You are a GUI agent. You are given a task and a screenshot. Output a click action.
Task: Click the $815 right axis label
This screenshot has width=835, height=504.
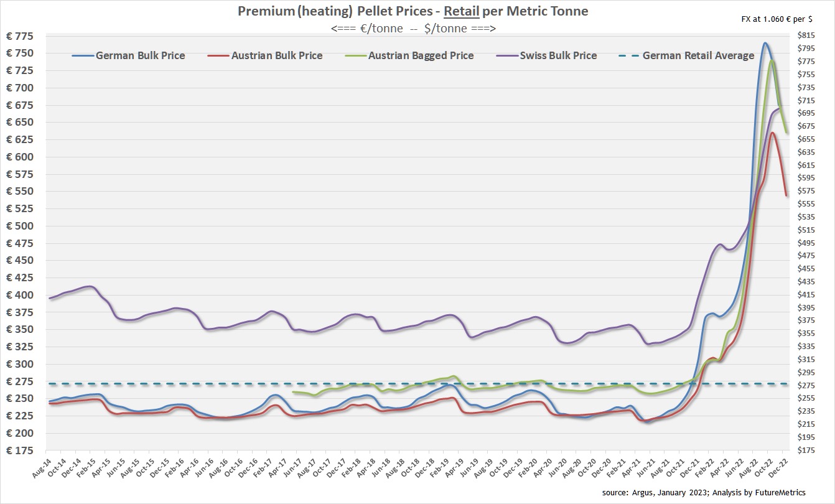point(806,35)
